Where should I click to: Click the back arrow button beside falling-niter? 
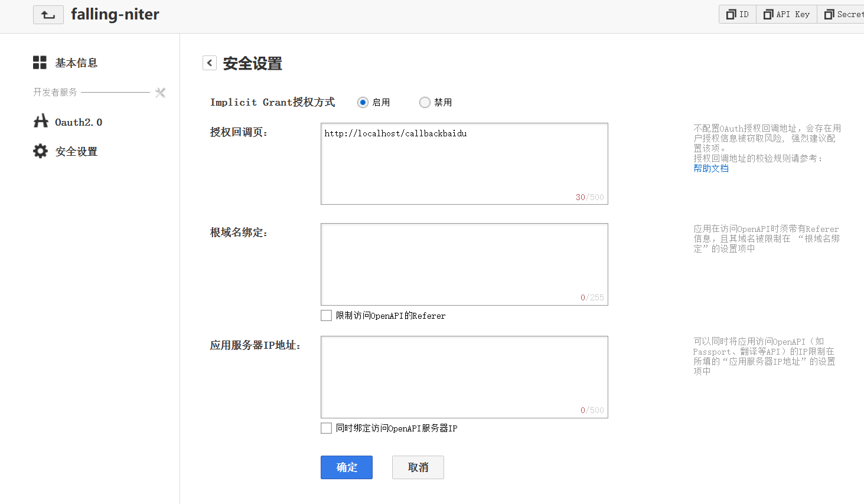[48, 15]
